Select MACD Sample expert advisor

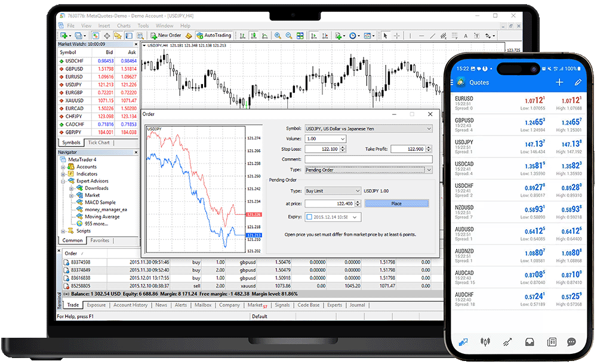pyautogui.click(x=100, y=202)
